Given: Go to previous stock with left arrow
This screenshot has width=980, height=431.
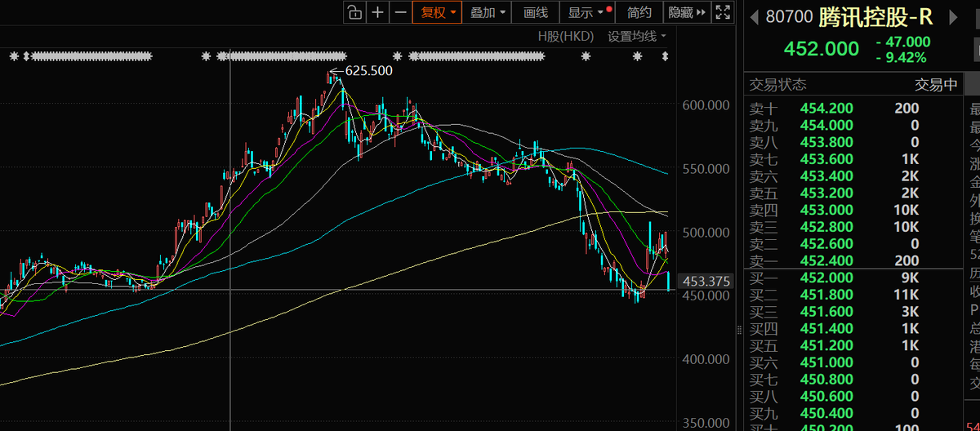Looking at the screenshot, I should tap(754, 16).
